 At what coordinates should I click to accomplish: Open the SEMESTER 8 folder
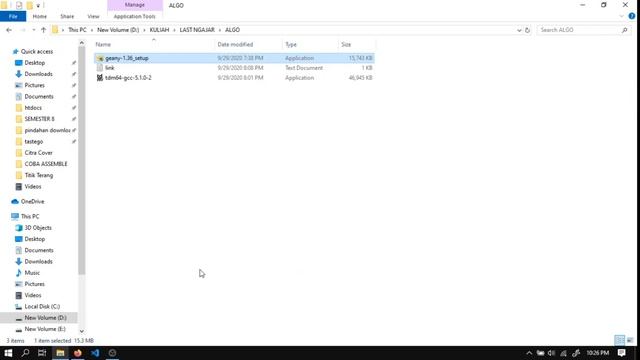(39, 119)
